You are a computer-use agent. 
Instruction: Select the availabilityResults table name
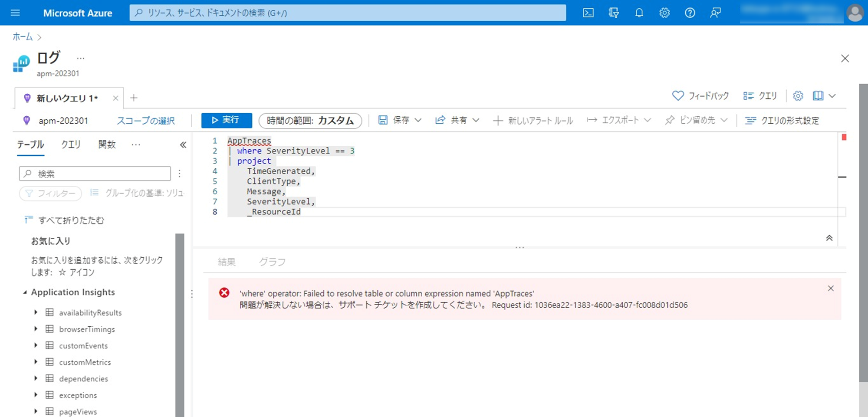pyautogui.click(x=90, y=313)
